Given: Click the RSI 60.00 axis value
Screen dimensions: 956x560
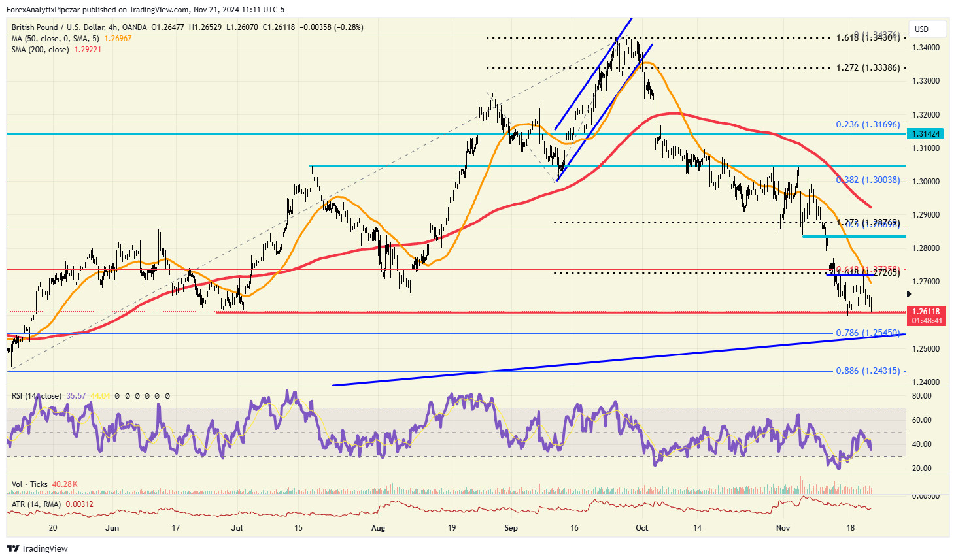Looking at the screenshot, I should tap(922, 420).
